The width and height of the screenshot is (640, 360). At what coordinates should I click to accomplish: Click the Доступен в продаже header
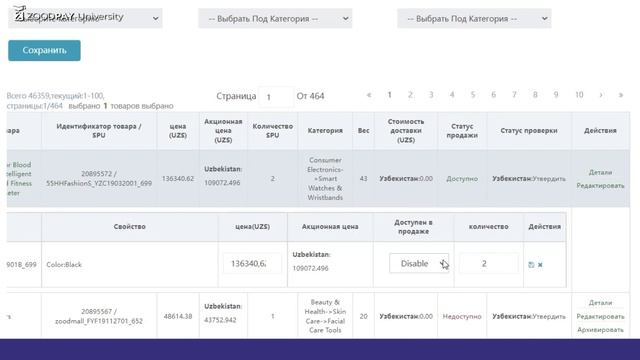413,227
